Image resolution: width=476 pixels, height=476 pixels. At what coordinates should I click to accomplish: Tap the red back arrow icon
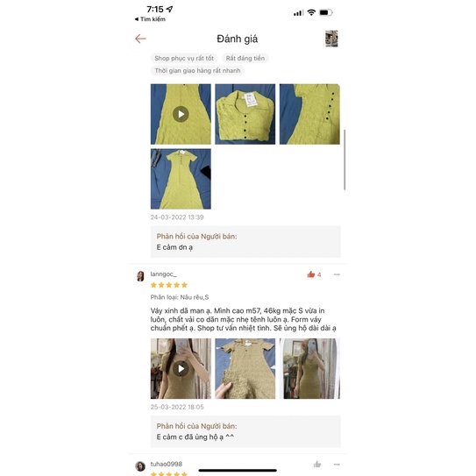pyautogui.click(x=140, y=39)
